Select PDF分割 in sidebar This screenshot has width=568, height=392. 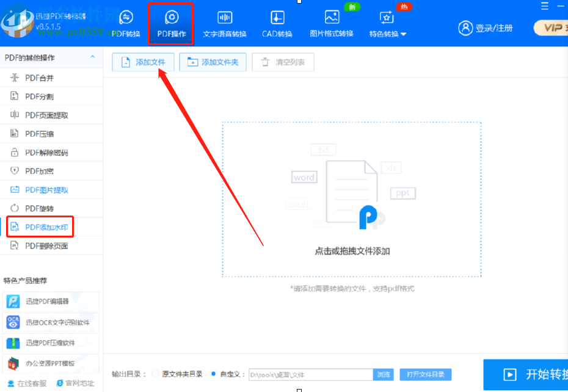pyautogui.click(x=51, y=96)
